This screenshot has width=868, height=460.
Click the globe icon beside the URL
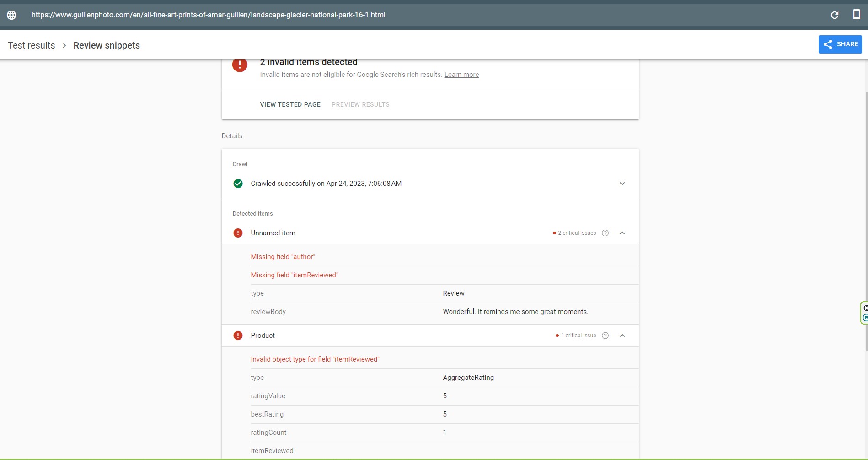[x=11, y=15]
